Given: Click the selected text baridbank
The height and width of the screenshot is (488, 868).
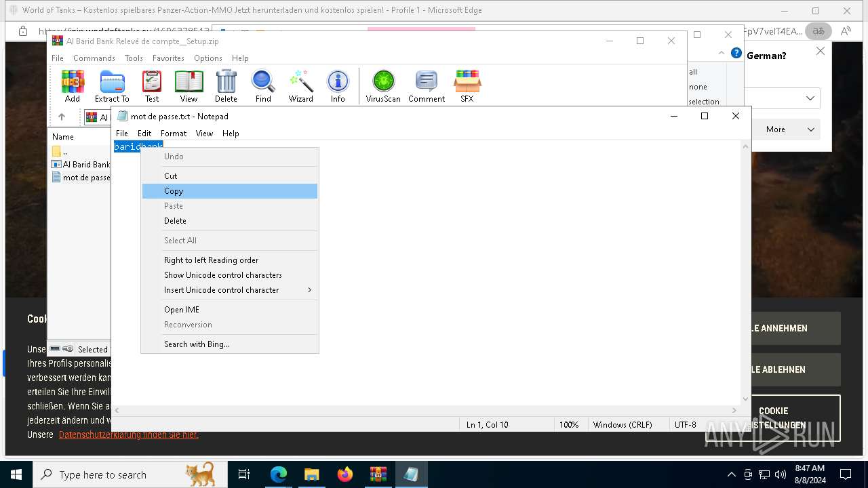Looking at the screenshot, I should (138, 146).
